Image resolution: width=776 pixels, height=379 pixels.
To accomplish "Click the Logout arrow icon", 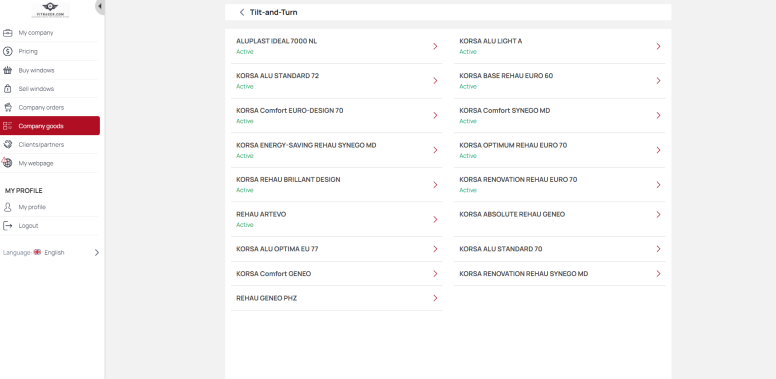I will click(7, 226).
